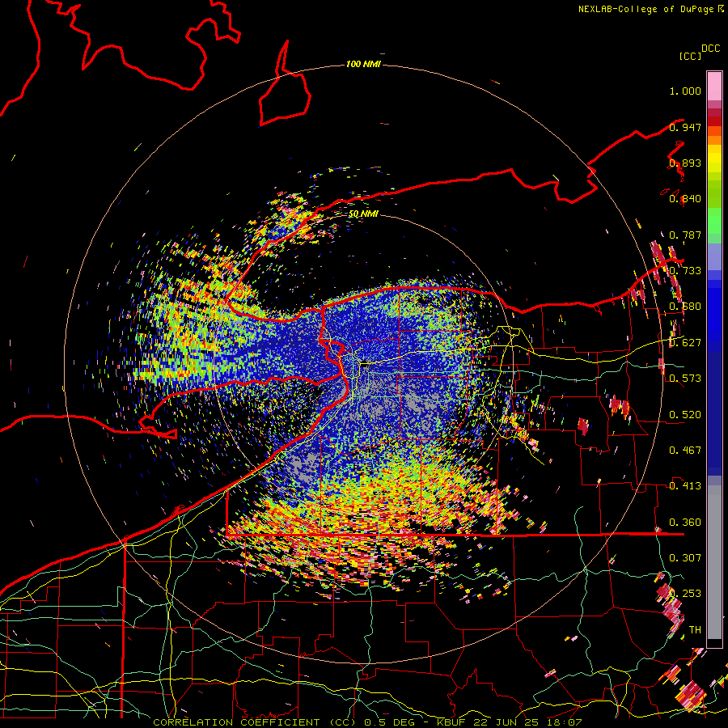This screenshot has height=728, width=728.
Task: Click the gray lower segment of the color bar
Action: pos(714,562)
